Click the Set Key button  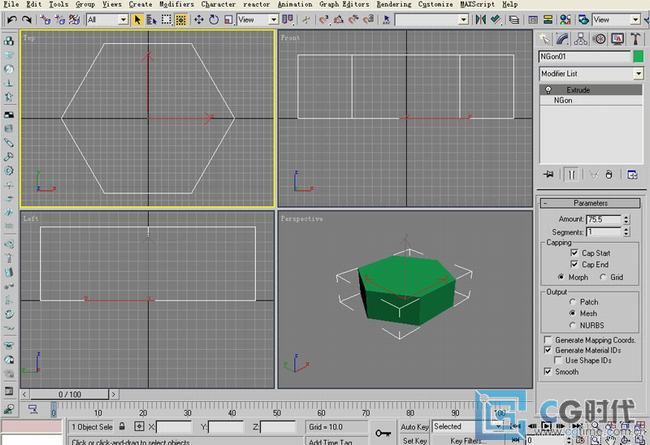(x=414, y=440)
